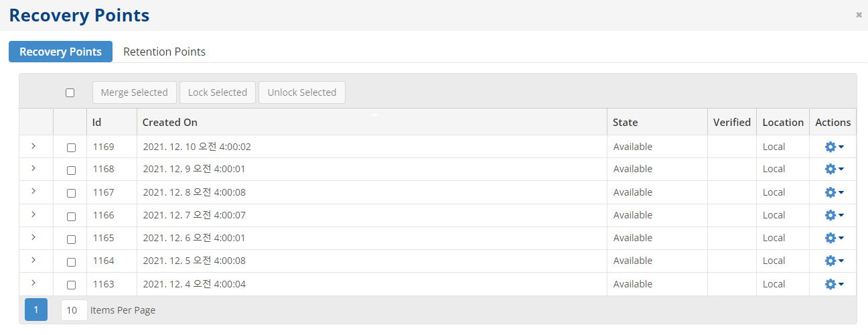Expand row for recovery point 1163
Screen dimensions: 868x335
[x=33, y=283]
